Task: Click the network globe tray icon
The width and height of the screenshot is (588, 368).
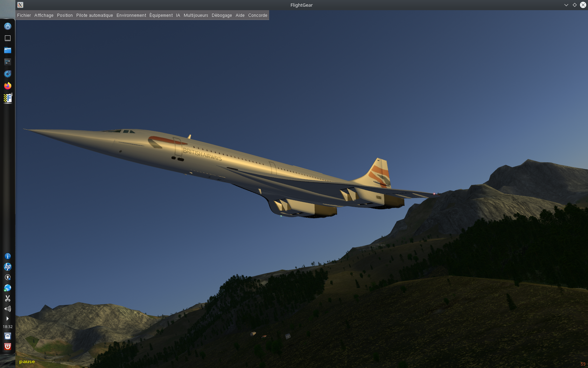Action: (8, 288)
